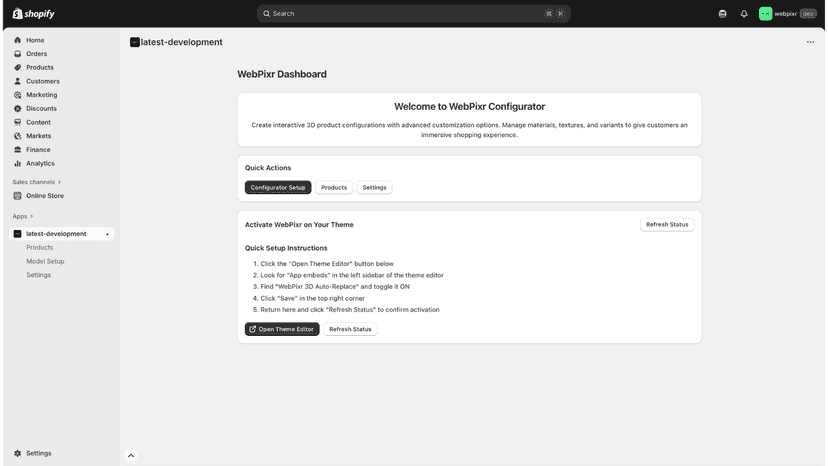The image size is (828, 466).
Task: Click the notifications bell icon
Action: pyautogui.click(x=744, y=14)
